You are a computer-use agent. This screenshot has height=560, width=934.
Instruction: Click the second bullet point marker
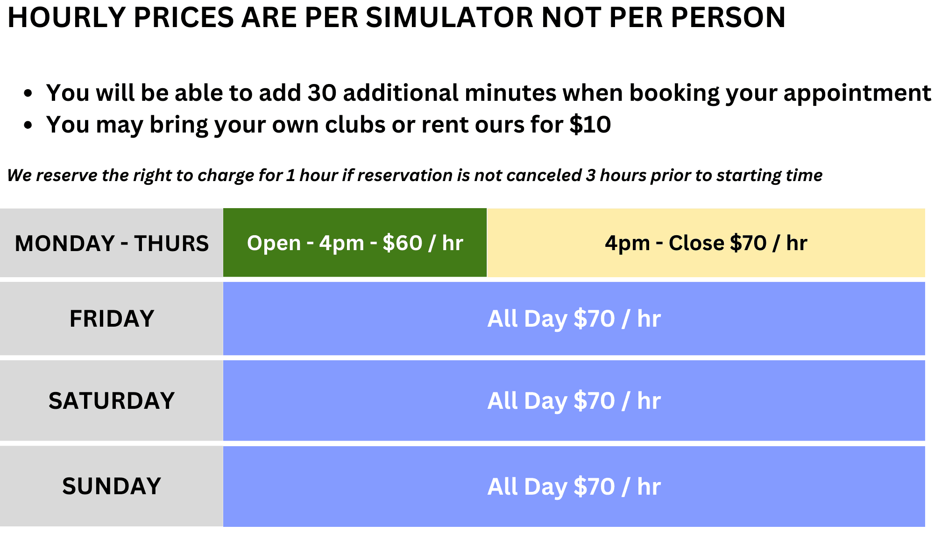(x=28, y=125)
